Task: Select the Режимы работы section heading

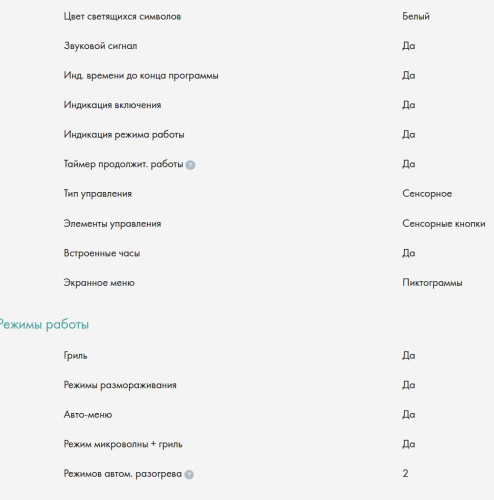Action: pyautogui.click(x=44, y=325)
